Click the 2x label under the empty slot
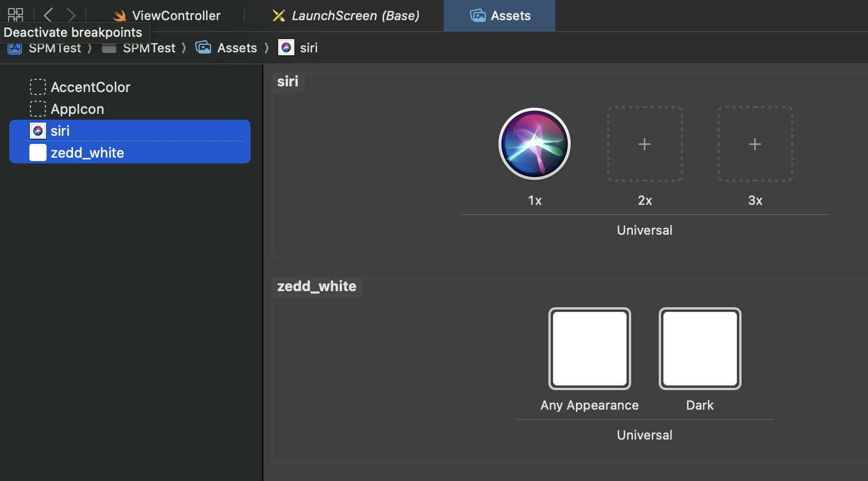 pyautogui.click(x=645, y=200)
